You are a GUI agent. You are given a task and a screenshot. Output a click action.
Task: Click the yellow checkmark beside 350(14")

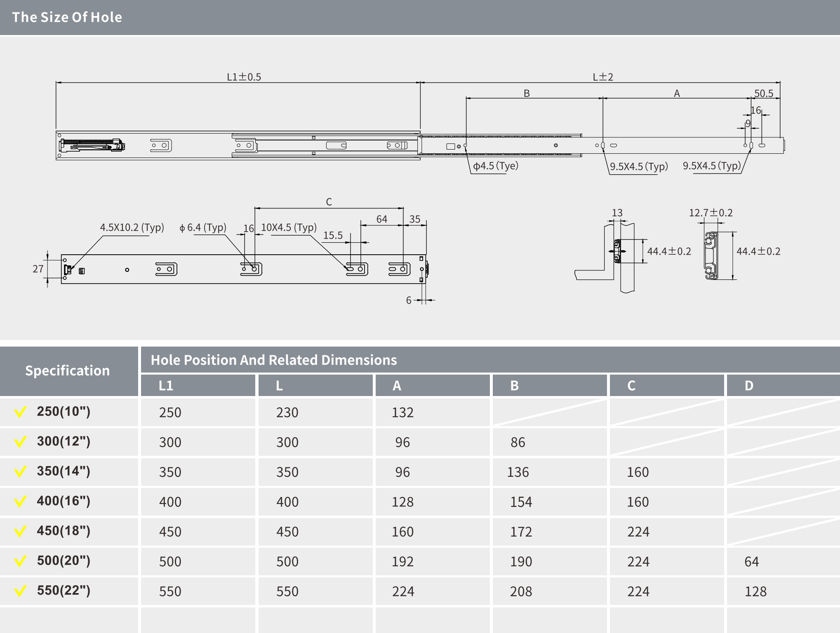(20, 471)
